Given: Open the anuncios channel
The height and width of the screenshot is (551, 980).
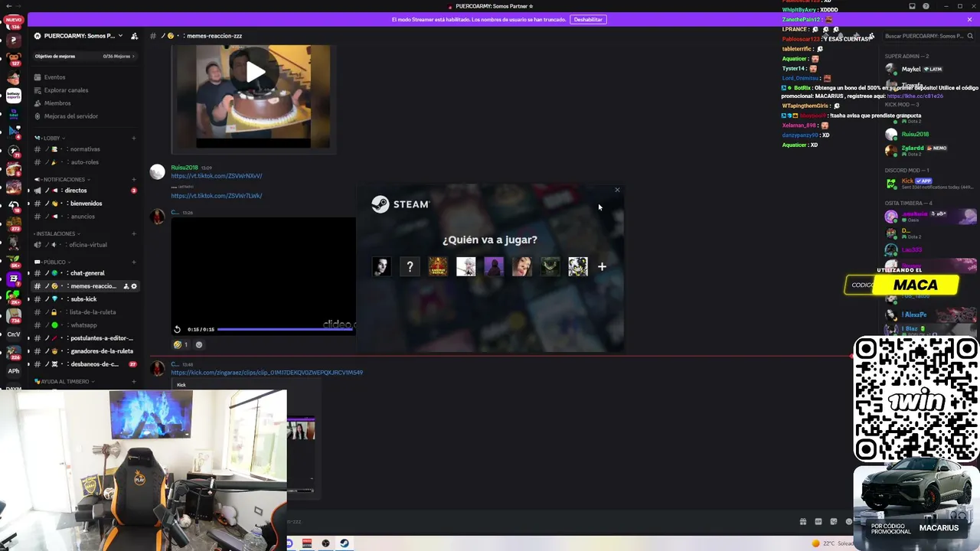Looking at the screenshot, I should (86, 217).
